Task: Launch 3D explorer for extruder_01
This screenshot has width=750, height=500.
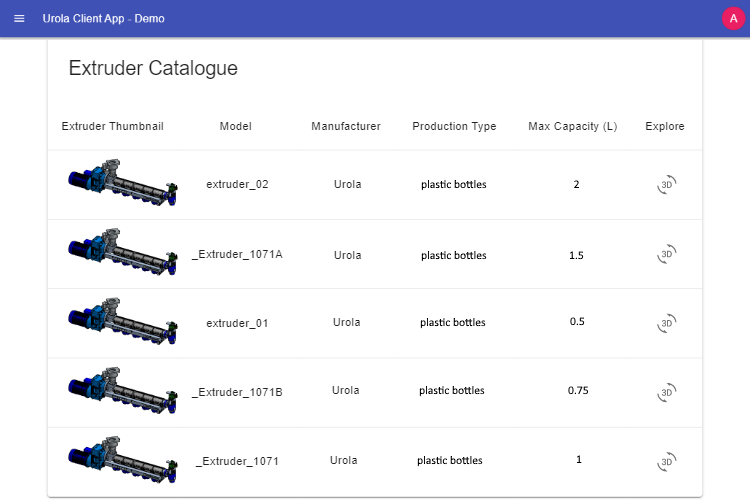Action: click(x=666, y=323)
